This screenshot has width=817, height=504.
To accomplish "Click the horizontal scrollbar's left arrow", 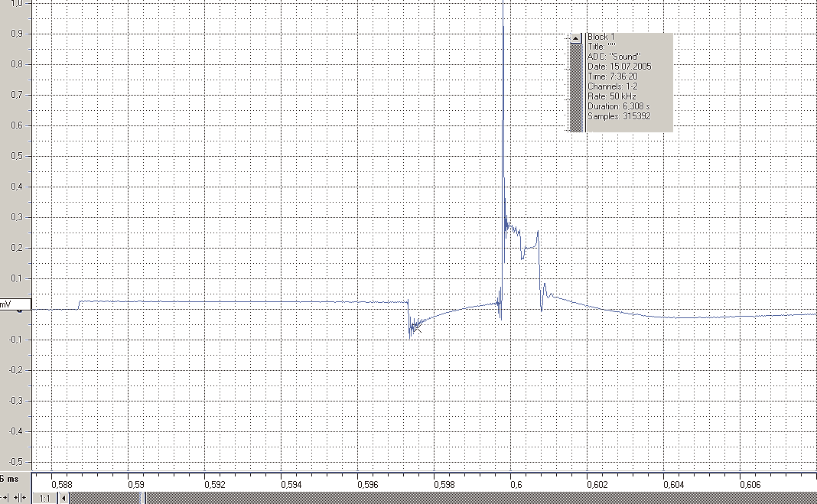I will pos(63,499).
